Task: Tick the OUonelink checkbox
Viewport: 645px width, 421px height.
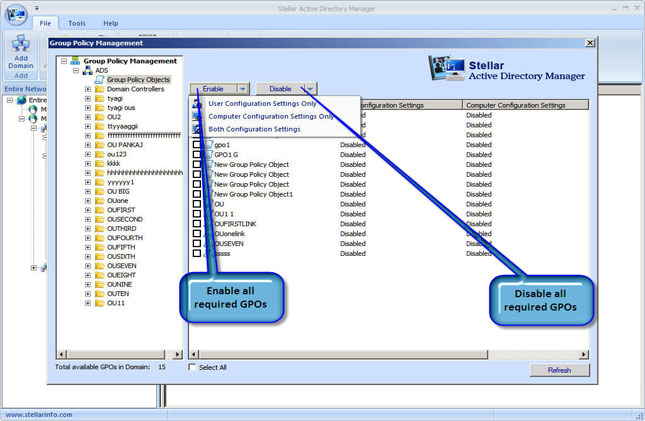Action: tap(197, 233)
